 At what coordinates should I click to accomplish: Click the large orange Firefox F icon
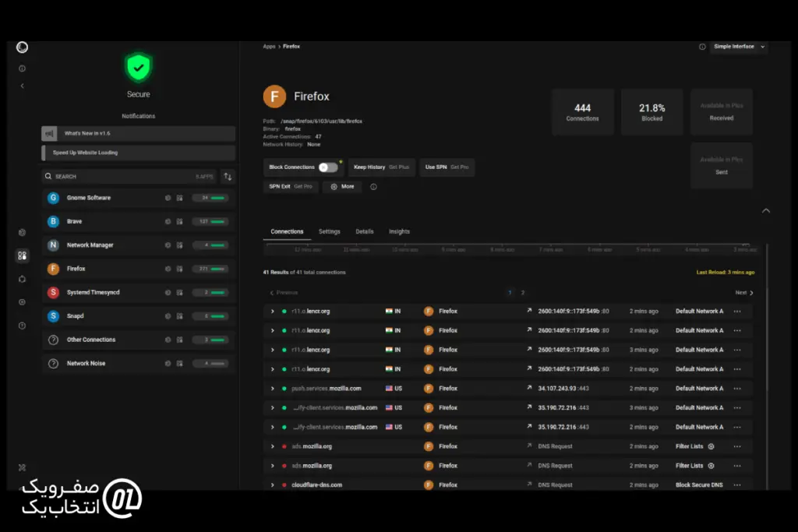[x=274, y=96]
